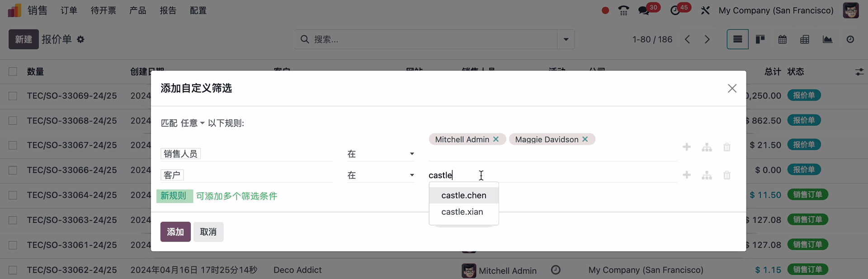This screenshot has height=279, width=868.
Task: Click the 添加 button
Action: (175, 232)
